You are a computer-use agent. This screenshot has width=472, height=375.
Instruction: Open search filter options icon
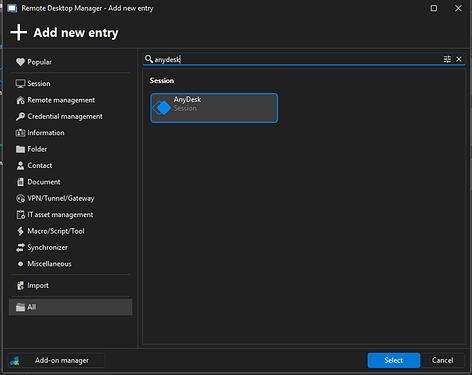click(x=447, y=59)
